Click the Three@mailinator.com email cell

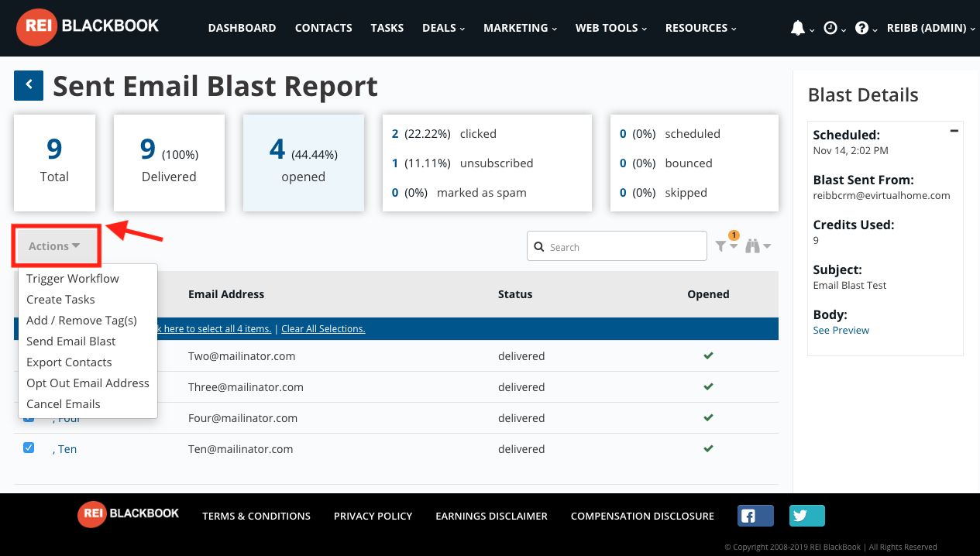click(x=246, y=387)
